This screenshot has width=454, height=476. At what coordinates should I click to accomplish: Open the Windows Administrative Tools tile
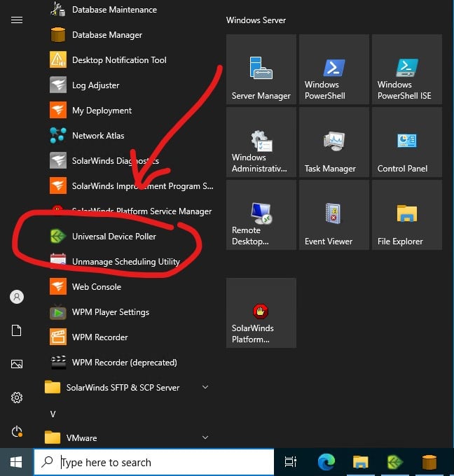pyautogui.click(x=261, y=142)
